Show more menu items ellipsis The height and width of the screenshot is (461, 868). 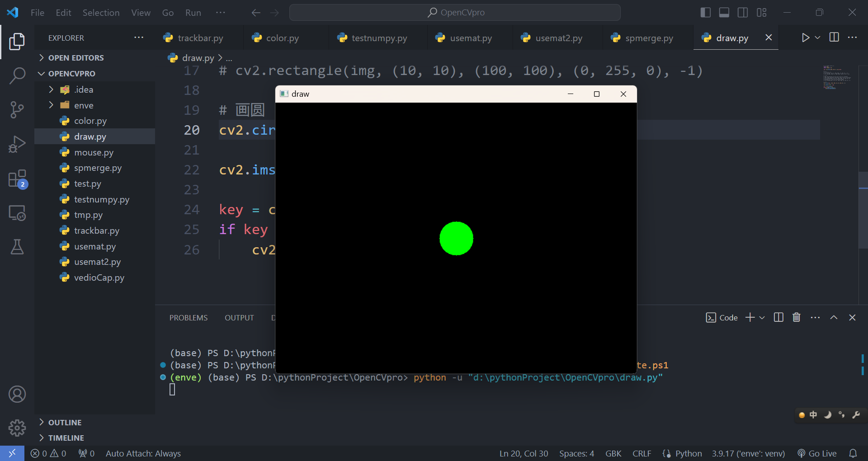[x=221, y=13]
